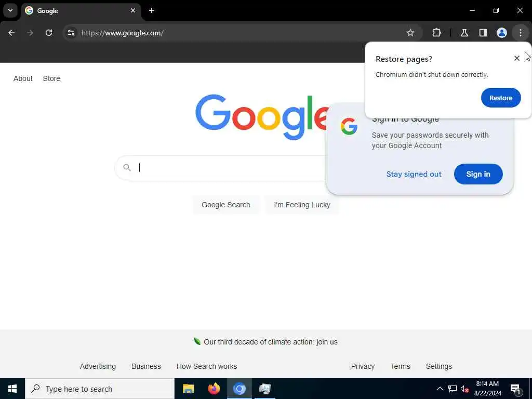Click the taskbar search box
The height and width of the screenshot is (399, 532).
100,389
